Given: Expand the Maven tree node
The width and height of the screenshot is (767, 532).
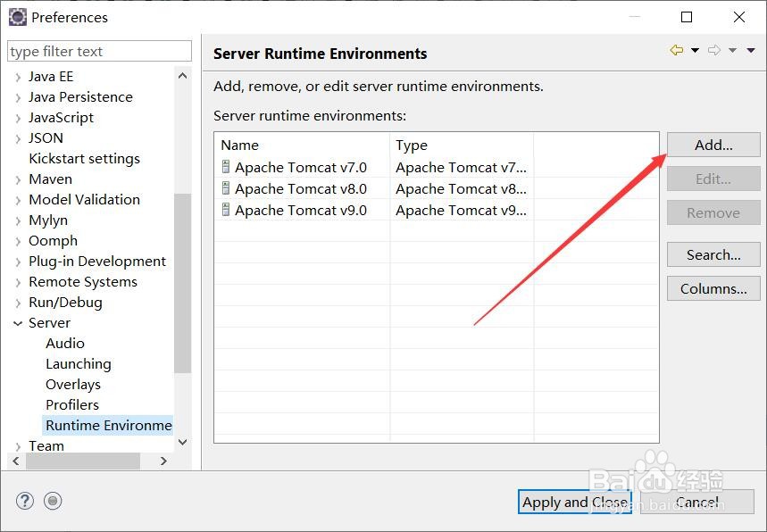Looking at the screenshot, I should [x=18, y=180].
